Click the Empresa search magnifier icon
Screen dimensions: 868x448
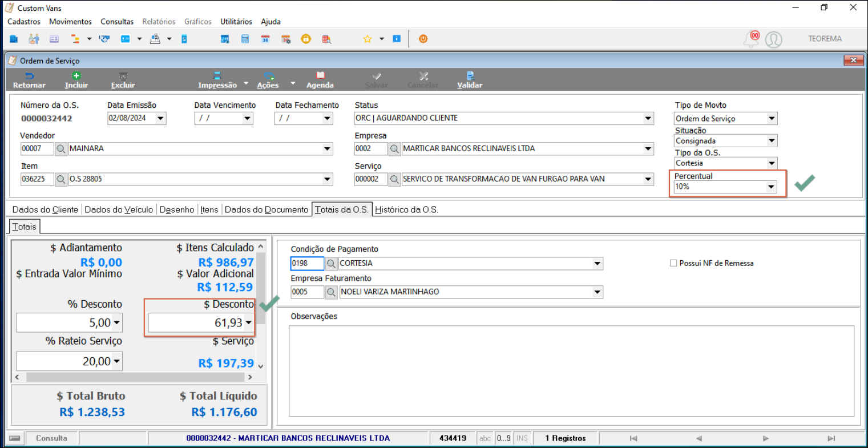(x=394, y=149)
